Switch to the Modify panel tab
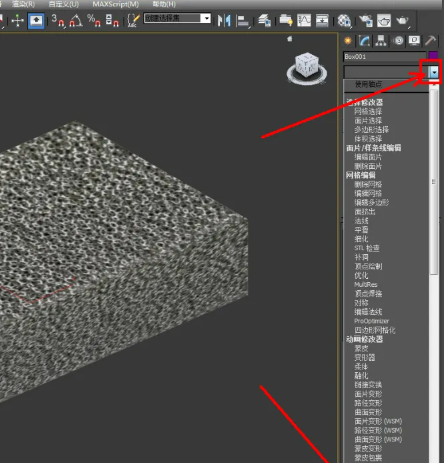 tap(364, 41)
